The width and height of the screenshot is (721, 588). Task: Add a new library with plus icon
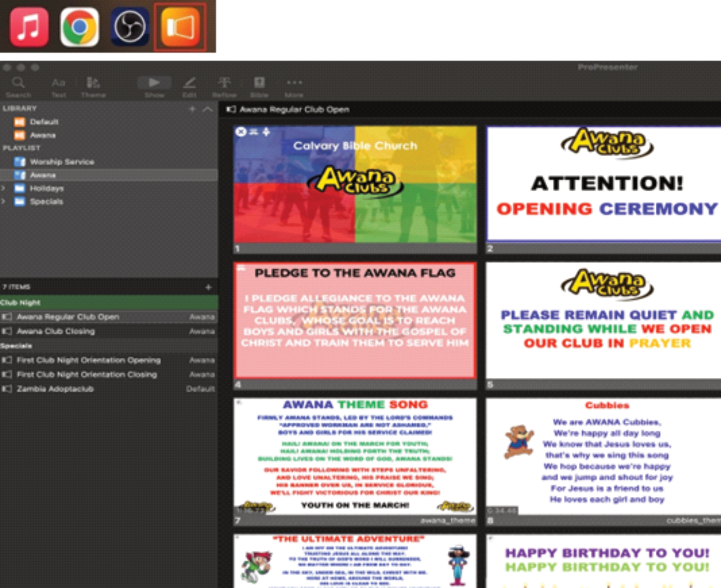[192, 109]
